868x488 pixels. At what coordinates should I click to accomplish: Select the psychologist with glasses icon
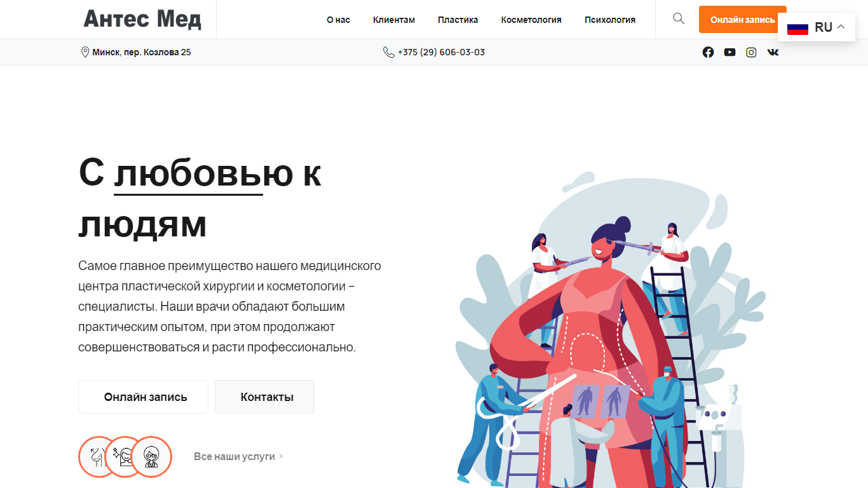click(x=151, y=456)
